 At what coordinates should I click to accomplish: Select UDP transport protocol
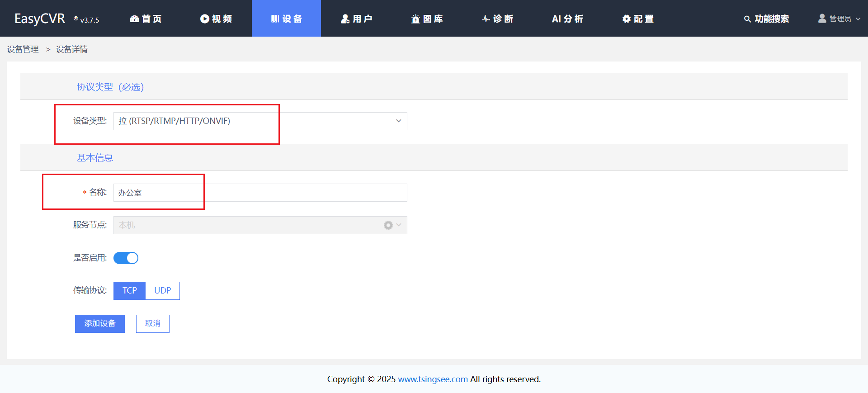tap(163, 291)
